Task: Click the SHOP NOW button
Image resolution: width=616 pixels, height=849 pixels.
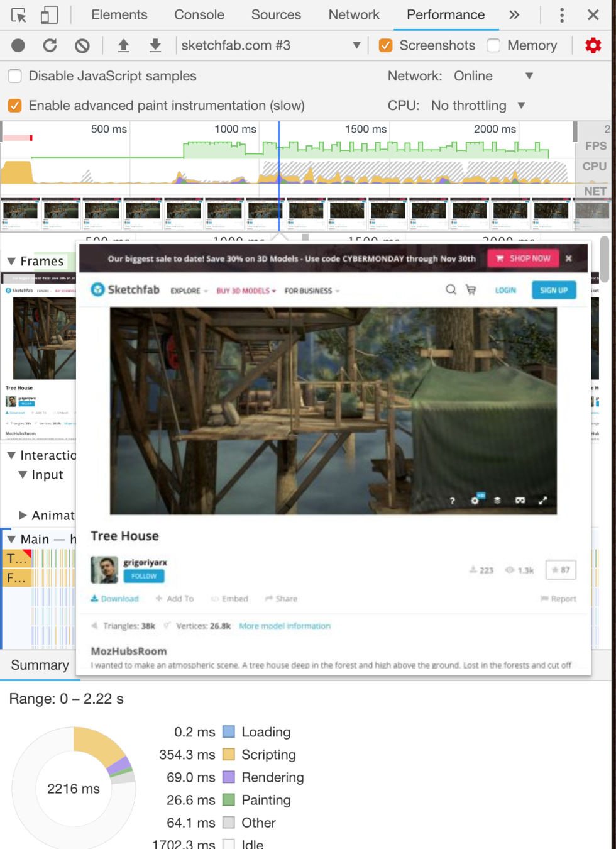Action: click(x=523, y=258)
